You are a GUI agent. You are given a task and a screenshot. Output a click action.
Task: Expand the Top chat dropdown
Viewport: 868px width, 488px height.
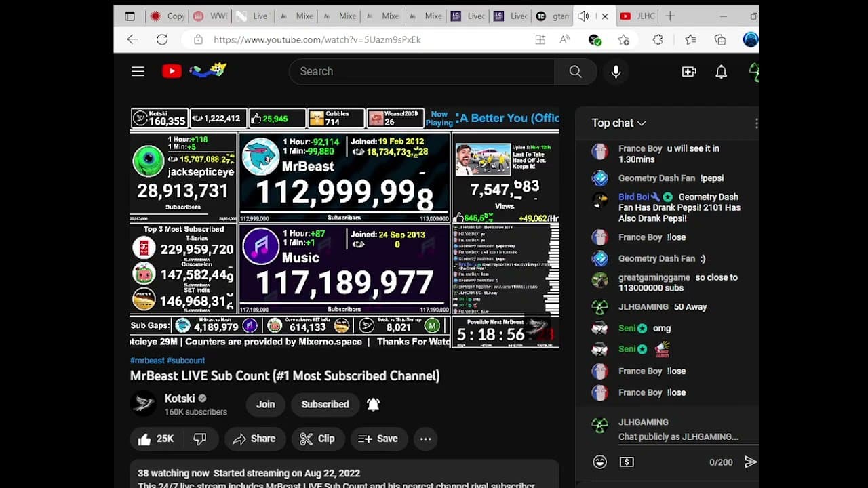[618, 123]
